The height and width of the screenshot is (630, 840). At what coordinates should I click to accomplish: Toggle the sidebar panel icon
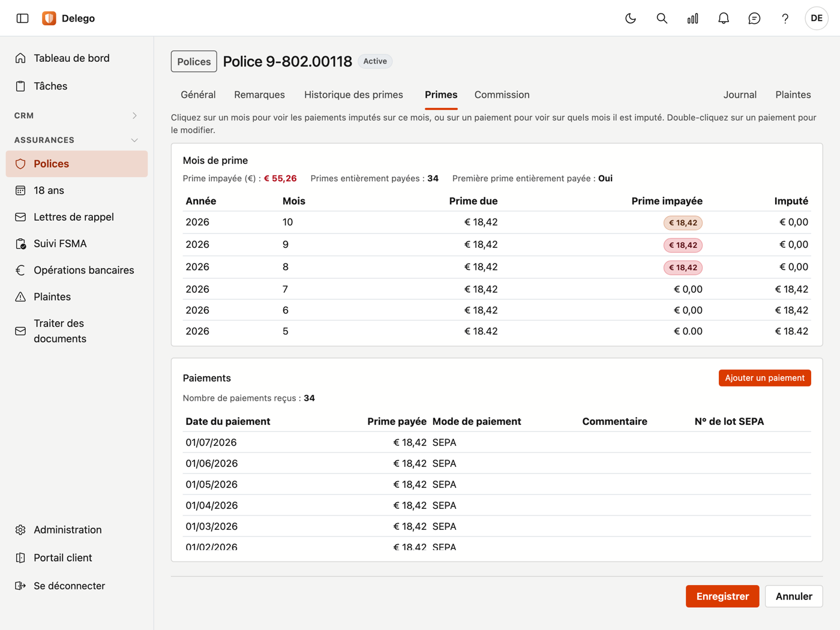pos(22,19)
